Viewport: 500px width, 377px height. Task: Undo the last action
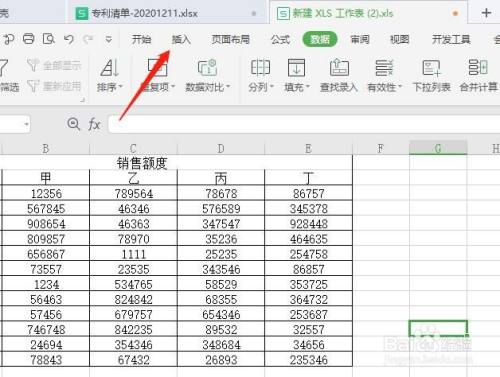69,39
